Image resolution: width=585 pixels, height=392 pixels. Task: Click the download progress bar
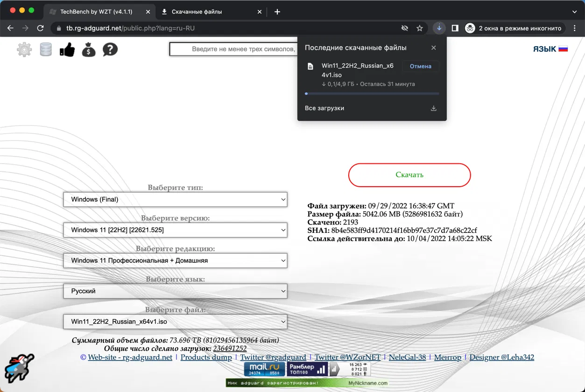(372, 94)
